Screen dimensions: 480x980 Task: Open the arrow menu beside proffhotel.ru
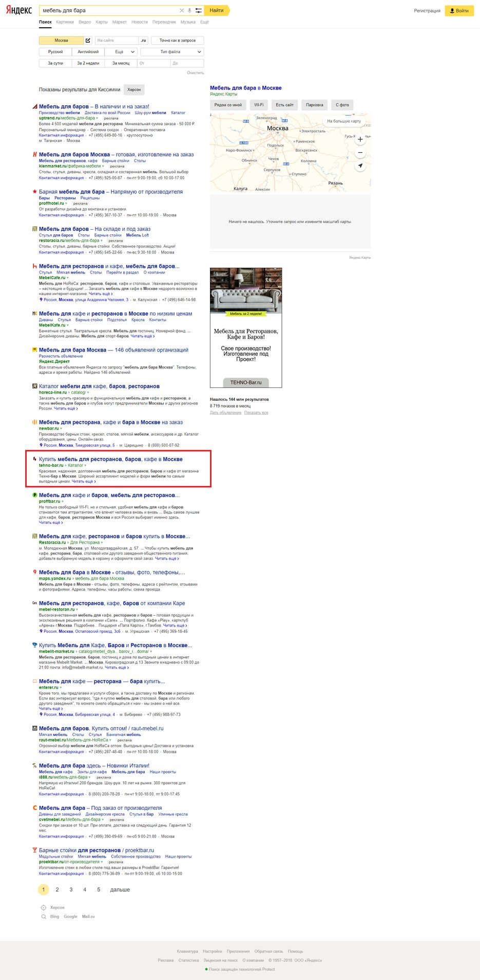(66, 204)
